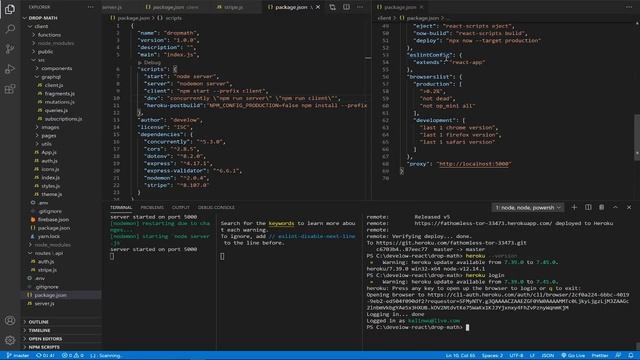Click the master branch indicator
This screenshot has width=640, height=360.
18,356
